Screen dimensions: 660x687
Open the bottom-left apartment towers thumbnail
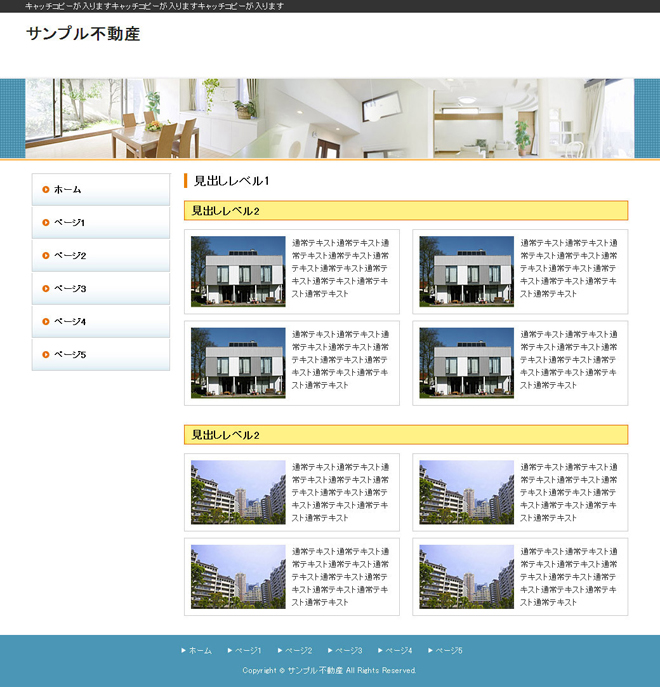[238, 577]
